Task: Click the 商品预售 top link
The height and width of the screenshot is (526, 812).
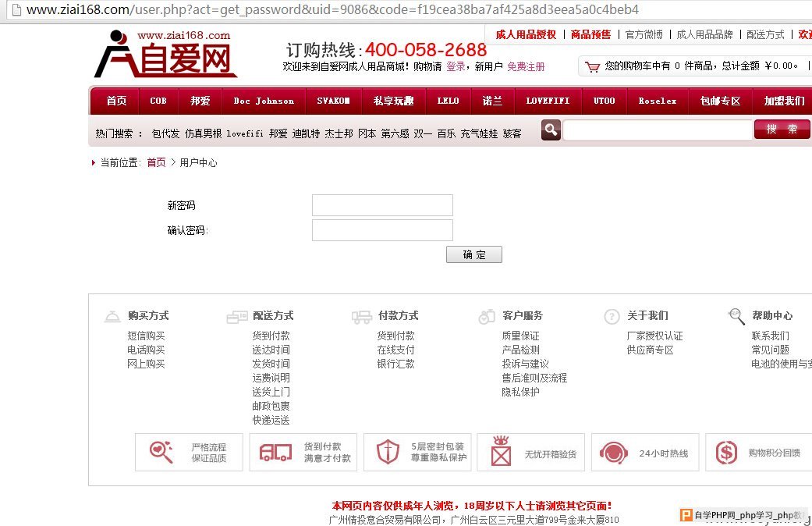Action: 591,34
